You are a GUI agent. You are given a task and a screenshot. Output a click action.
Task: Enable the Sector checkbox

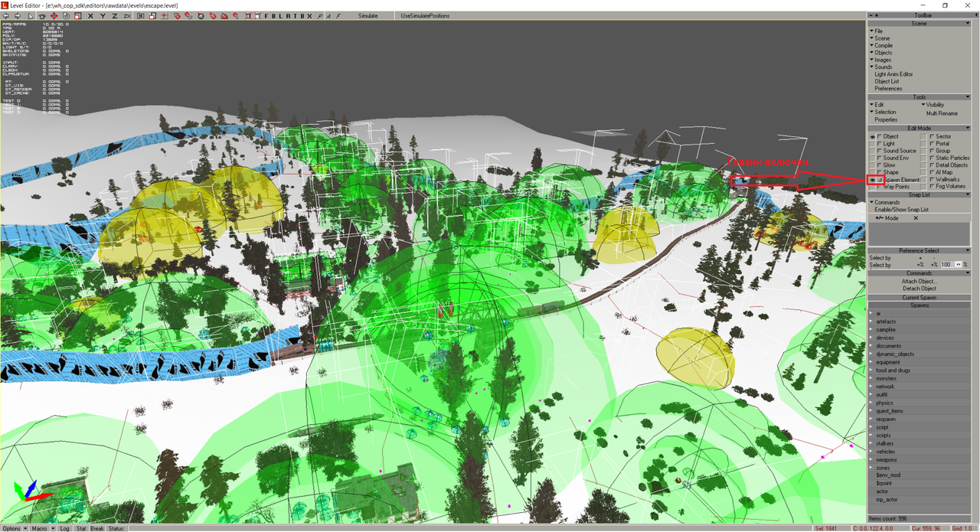coord(932,137)
